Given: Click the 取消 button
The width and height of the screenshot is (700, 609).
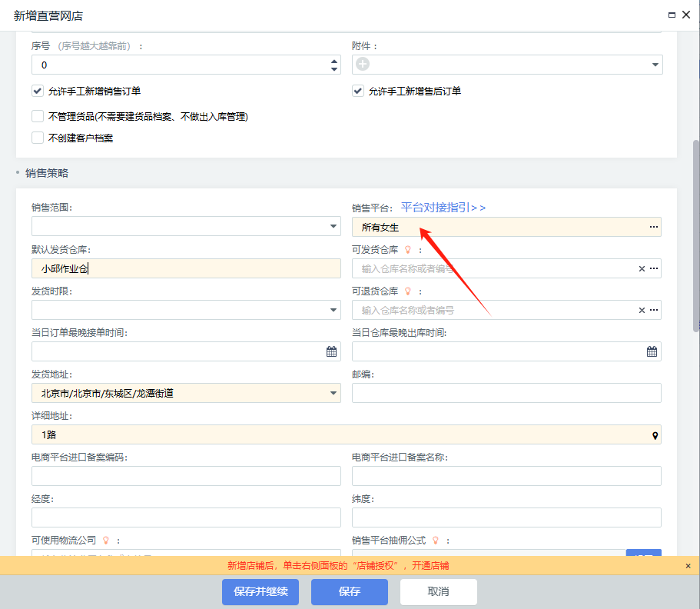Looking at the screenshot, I should point(438,592).
